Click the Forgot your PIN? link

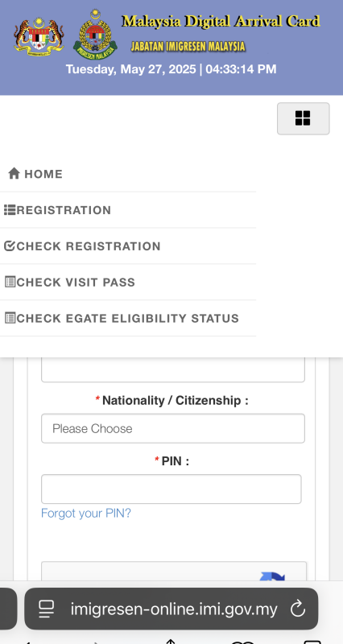point(86,513)
